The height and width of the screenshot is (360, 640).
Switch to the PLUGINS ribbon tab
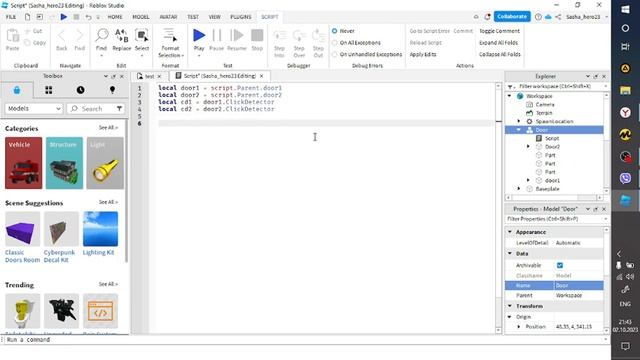point(241,17)
